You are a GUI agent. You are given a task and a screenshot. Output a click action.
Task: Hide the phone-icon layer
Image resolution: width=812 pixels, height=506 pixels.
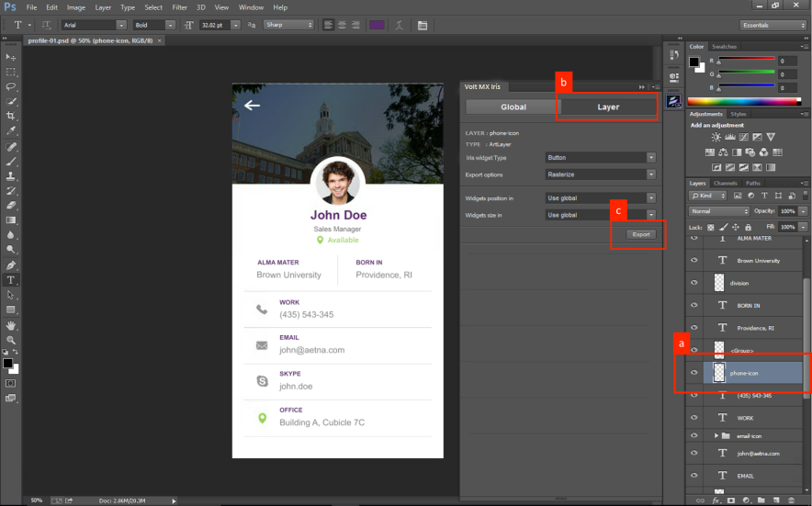(x=694, y=373)
